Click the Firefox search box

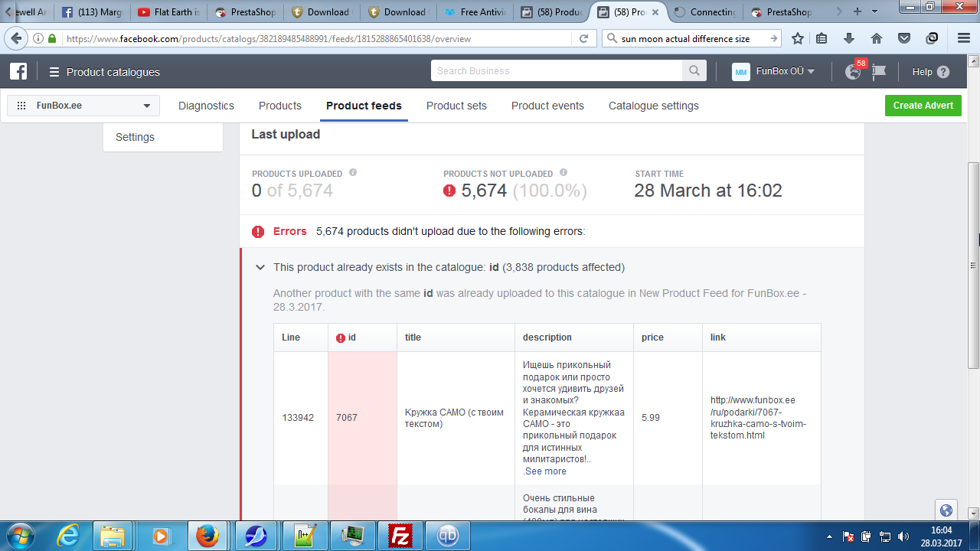point(691,38)
